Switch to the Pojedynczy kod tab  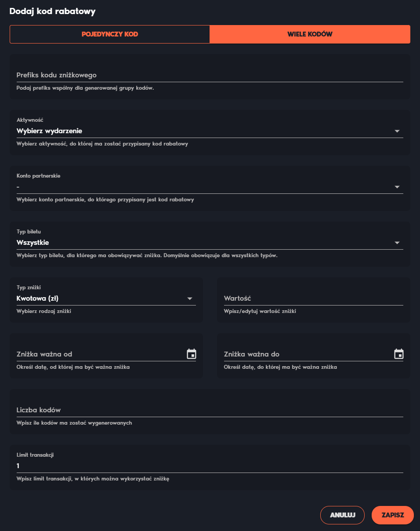point(110,34)
